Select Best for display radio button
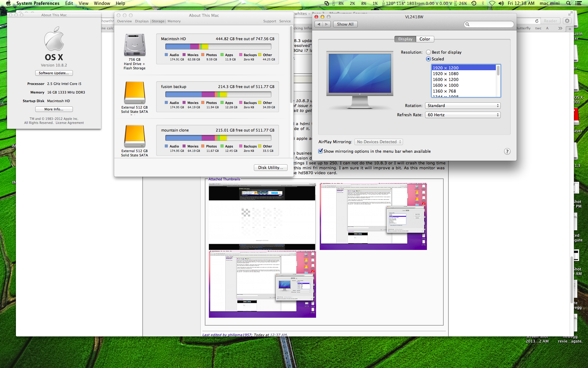Screen dimensions: 588x368 point(428,52)
